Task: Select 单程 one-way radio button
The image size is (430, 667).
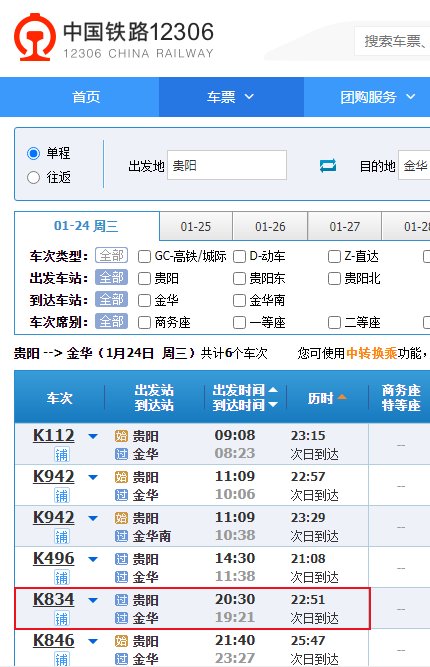Action: (x=33, y=153)
